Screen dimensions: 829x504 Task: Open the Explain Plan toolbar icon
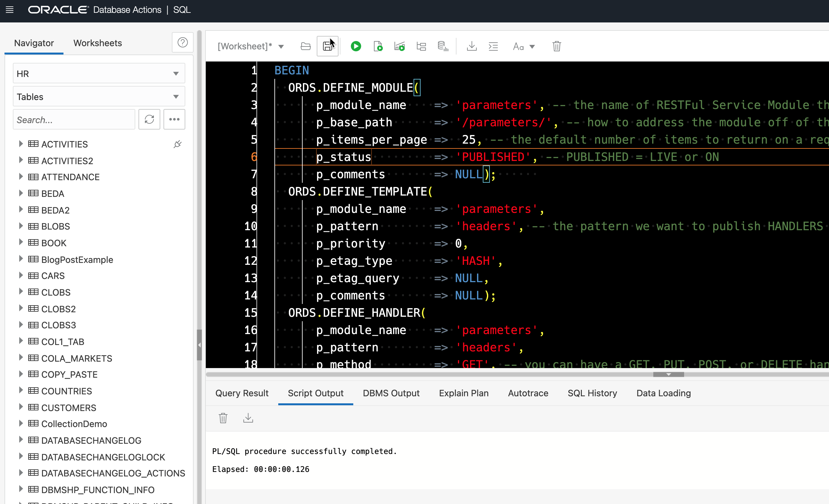click(x=421, y=46)
